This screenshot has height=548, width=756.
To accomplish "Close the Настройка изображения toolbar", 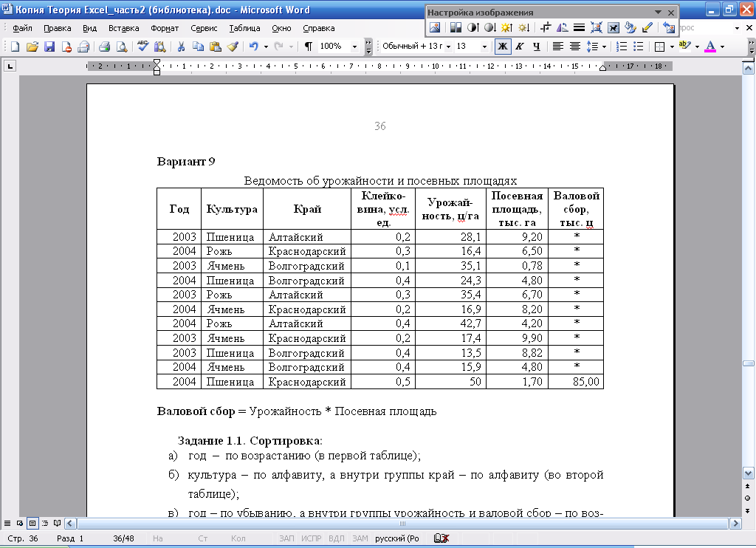I will [671, 13].
